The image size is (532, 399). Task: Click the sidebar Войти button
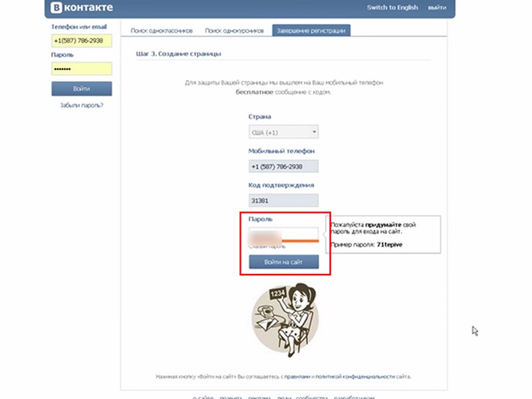[82, 88]
